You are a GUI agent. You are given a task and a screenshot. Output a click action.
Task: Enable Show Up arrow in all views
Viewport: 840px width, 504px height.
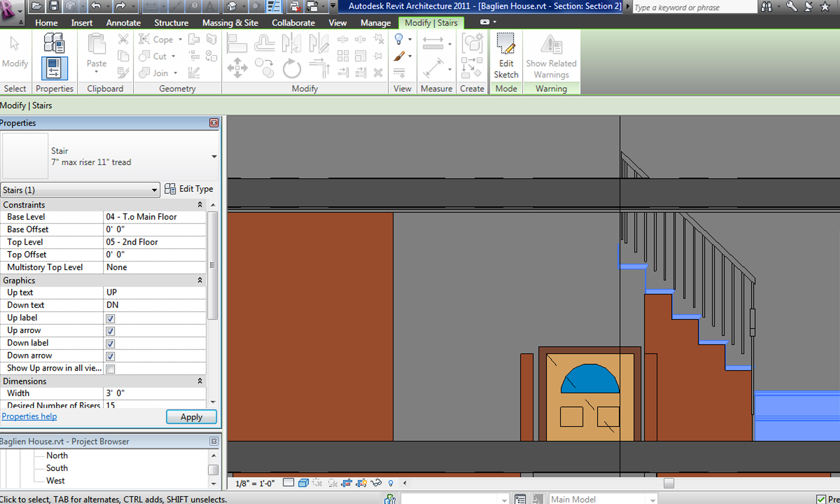coord(110,369)
